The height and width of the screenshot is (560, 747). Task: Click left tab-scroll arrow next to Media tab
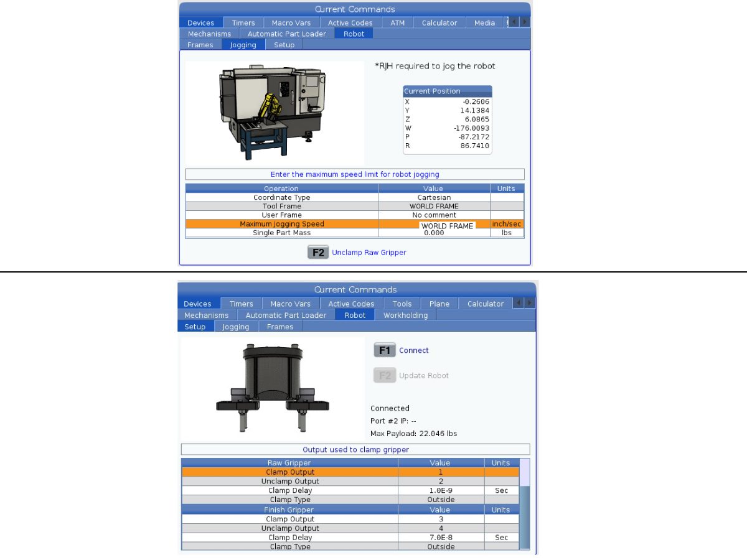coord(514,22)
